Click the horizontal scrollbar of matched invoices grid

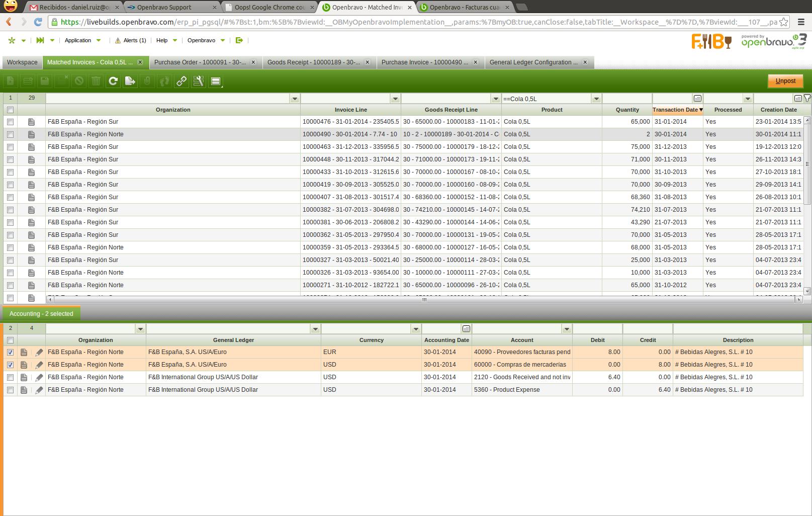424,299
